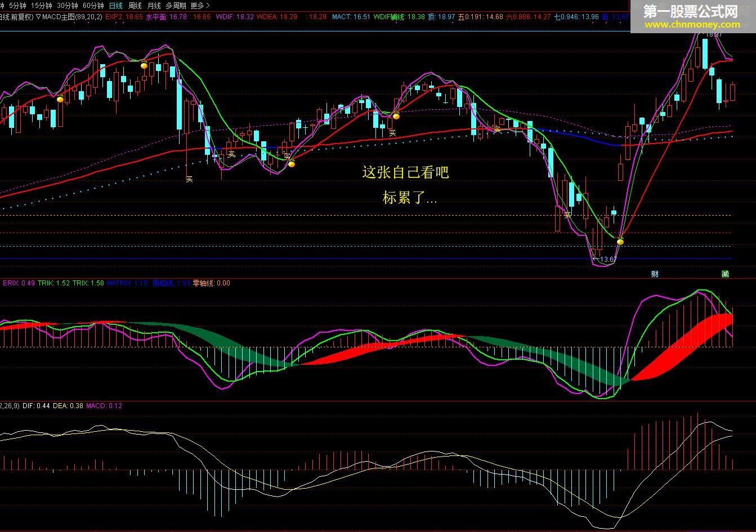Image resolution: width=756 pixels, height=532 pixels.
Task: Click the 零轴线: 0.00 label
Action: click(x=211, y=283)
